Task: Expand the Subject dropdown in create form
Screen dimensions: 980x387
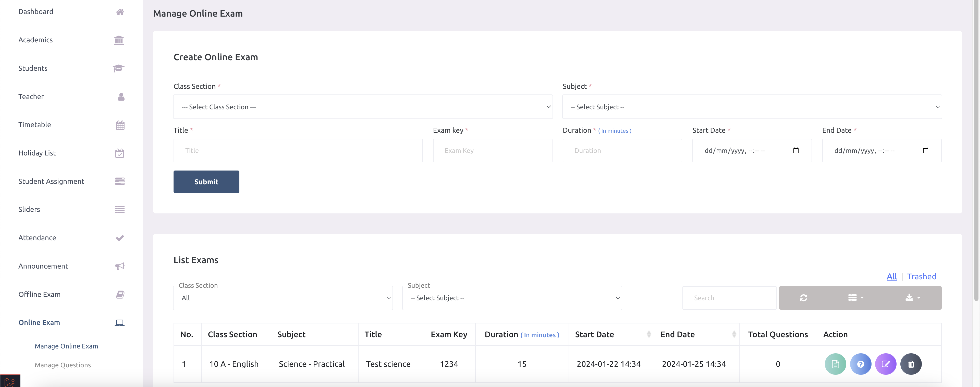Action: (x=752, y=107)
